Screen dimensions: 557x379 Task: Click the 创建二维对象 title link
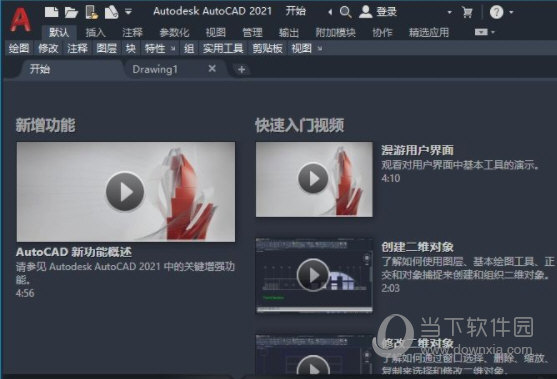pyautogui.click(x=418, y=247)
